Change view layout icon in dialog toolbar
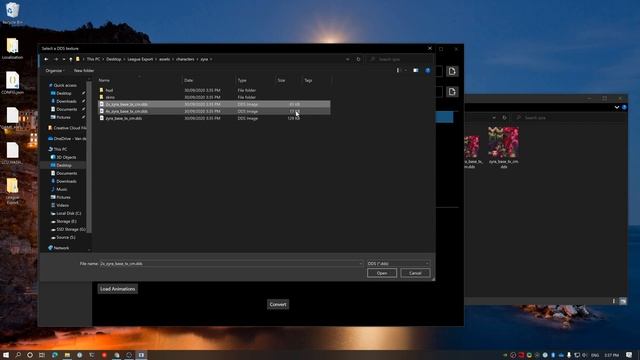 [x=398, y=70]
